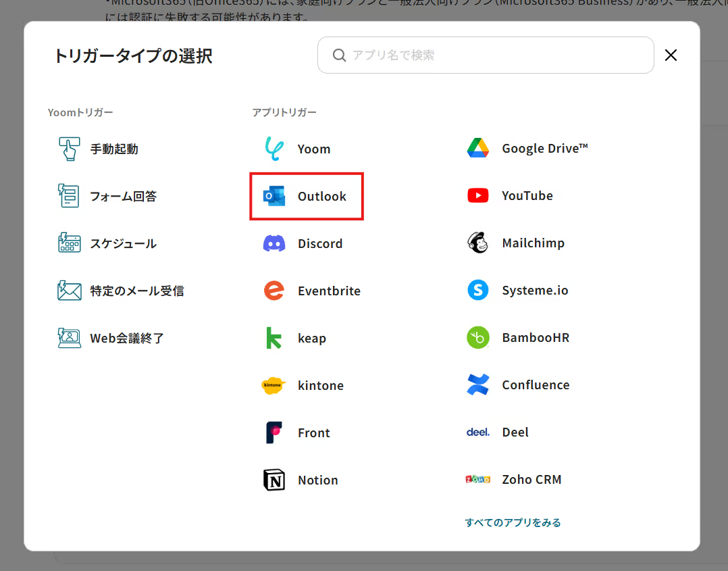Select the Confluence icon
This screenshot has width=728, height=571.
(478, 384)
